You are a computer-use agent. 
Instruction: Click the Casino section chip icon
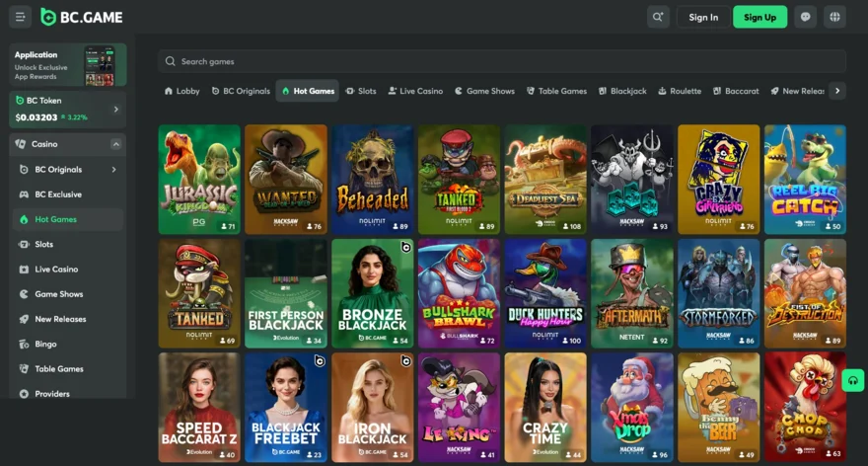pyautogui.click(x=21, y=144)
